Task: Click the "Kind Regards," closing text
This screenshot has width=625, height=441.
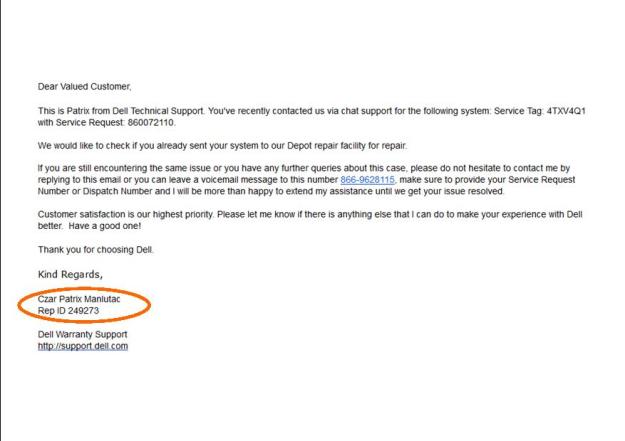Action: (70, 273)
